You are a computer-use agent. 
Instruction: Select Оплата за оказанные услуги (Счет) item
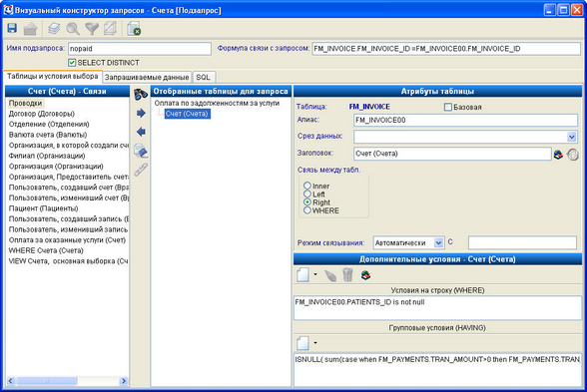[67, 239]
